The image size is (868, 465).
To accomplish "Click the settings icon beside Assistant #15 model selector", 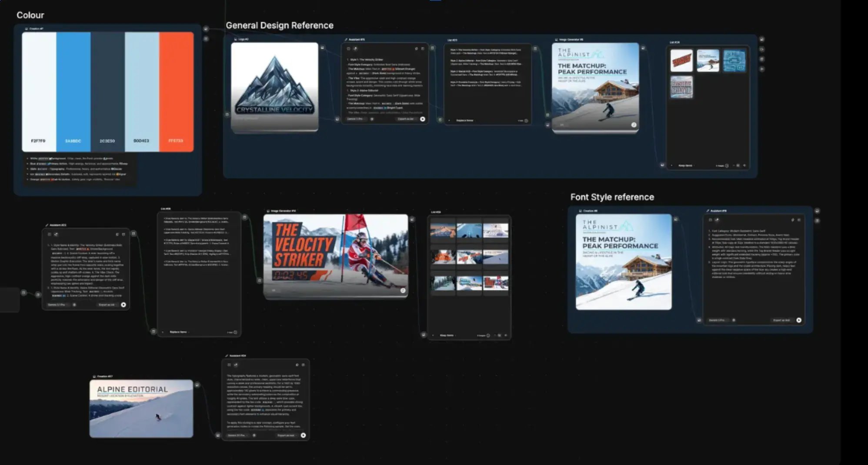I will click(372, 119).
